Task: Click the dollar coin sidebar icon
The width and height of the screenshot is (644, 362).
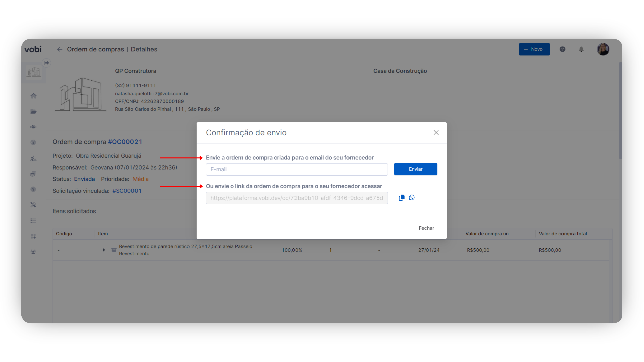Action: [33, 189]
